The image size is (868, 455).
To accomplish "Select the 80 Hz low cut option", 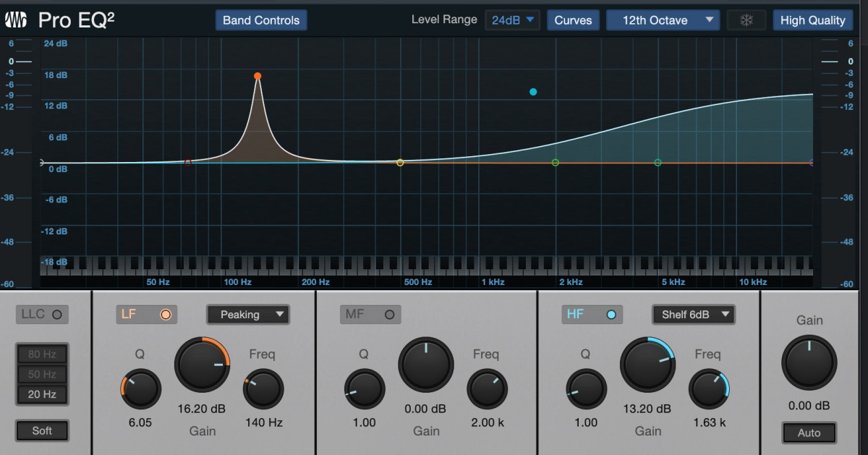I will 42,354.
